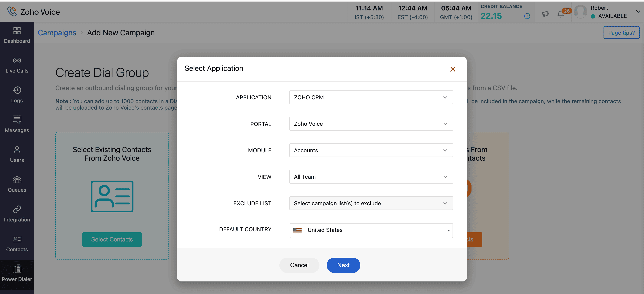Click the Next button
Image resolution: width=644 pixels, height=294 pixels.
[343, 265]
